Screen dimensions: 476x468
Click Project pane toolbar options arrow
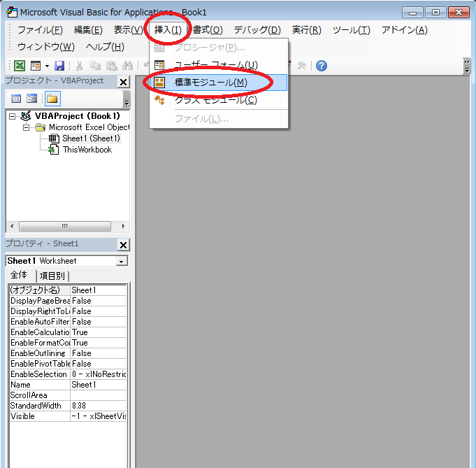[x=127, y=99]
